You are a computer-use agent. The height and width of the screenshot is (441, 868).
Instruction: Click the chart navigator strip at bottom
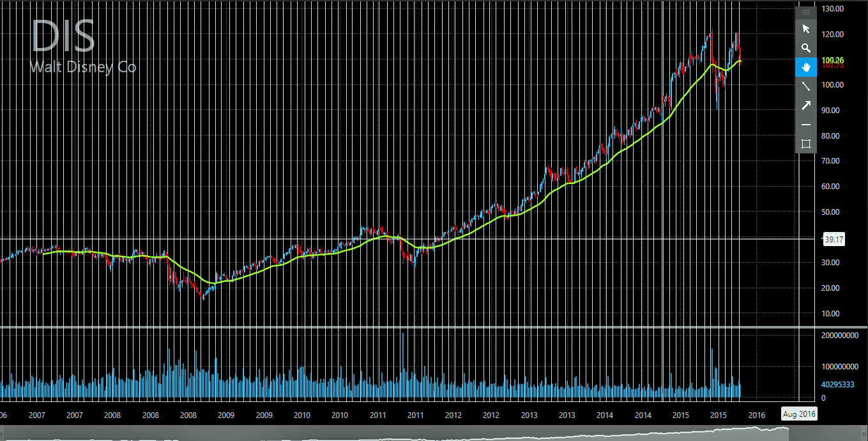pos(434,435)
